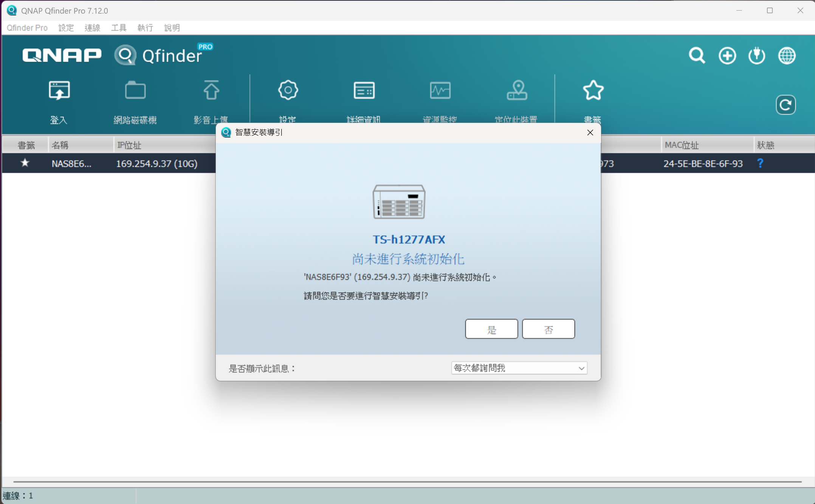Image resolution: width=815 pixels, height=504 pixels.
Task: Refresh the device list with the circular arrow
Action: [x=786, y=105]
